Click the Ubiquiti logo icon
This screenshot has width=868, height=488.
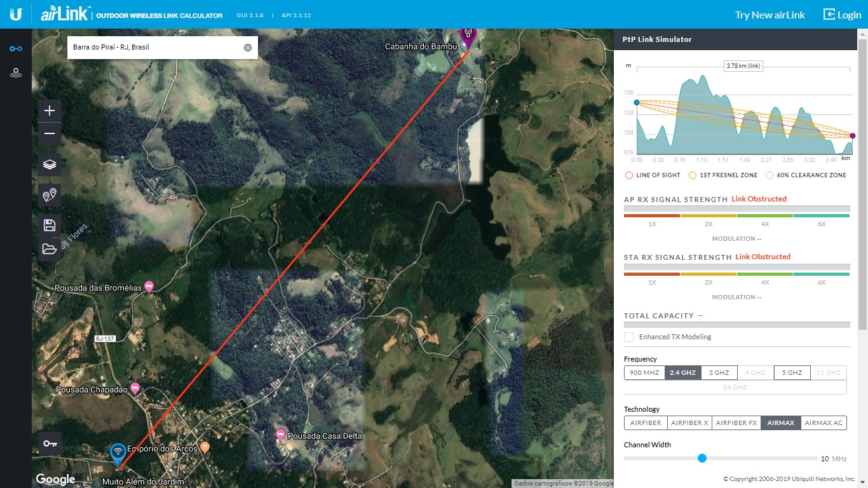point(16,14)
